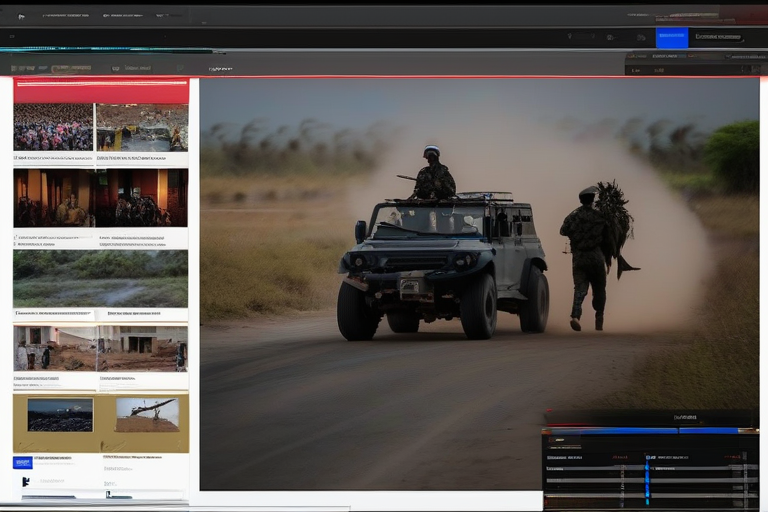Screen dimensions: 768x512
Task: Click the red header bar above the thumbnail list
Action: pos(100,91)
